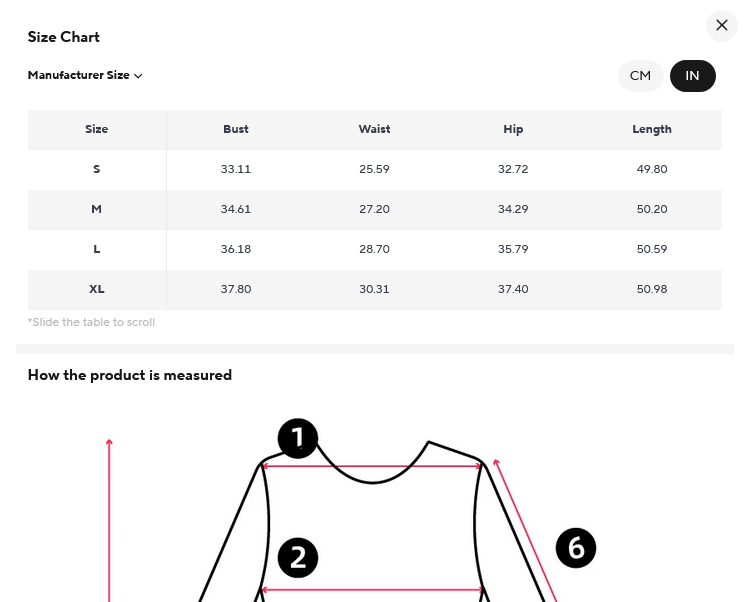
Task: Click the number 6 measurement marker
Action: click(x=576, y=547)
